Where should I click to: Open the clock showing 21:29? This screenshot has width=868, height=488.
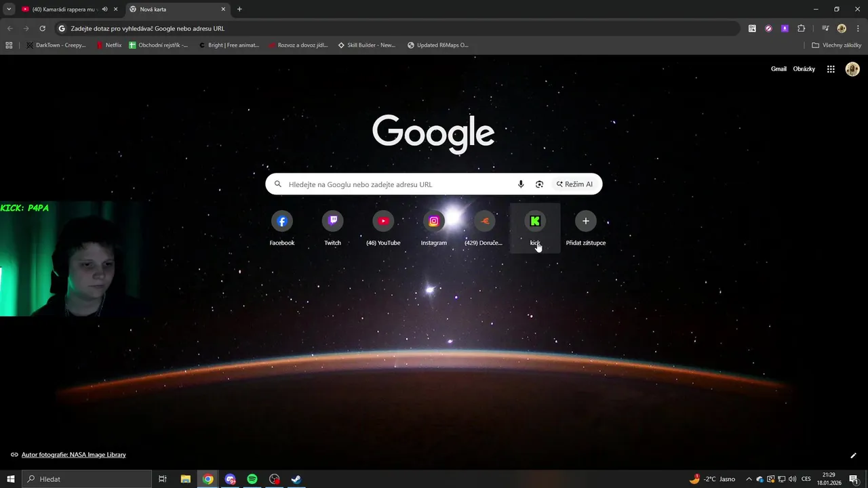(829, 479)
